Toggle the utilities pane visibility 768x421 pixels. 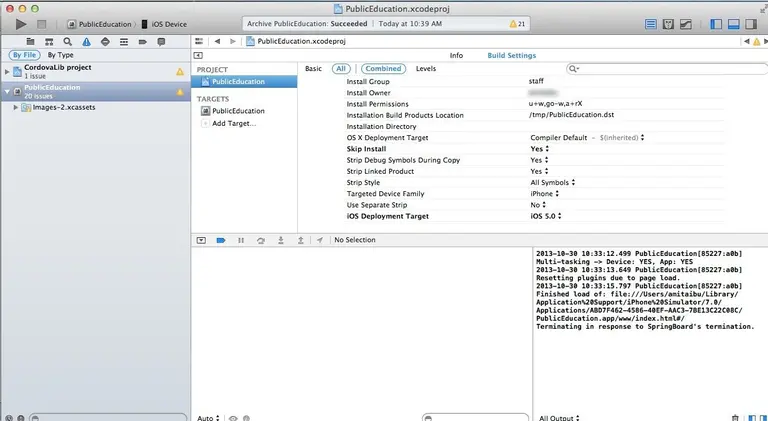tap(751, 24)
